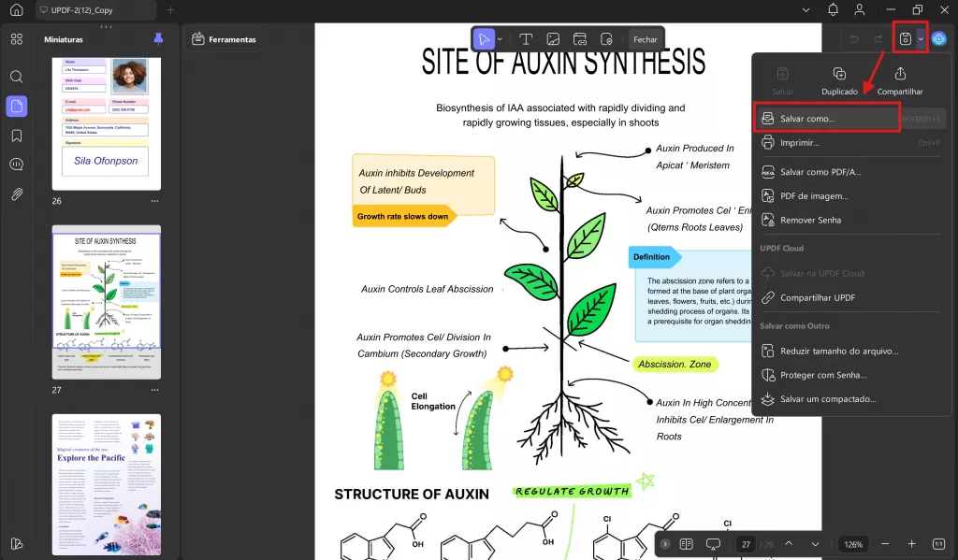This screenshot has width=958, height=560.
Task: Click the SITE OF AUXIN SYNTHESIS heading
Action: [563, 63]
